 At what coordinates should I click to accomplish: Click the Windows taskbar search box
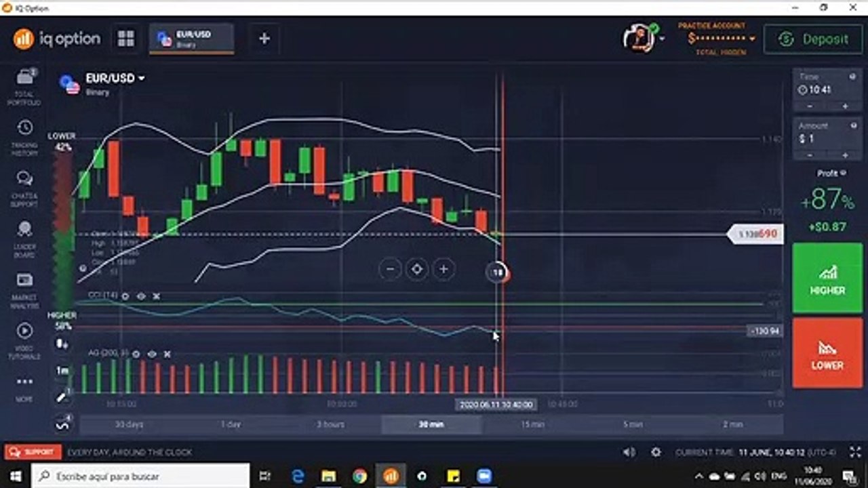click(140, 476)
